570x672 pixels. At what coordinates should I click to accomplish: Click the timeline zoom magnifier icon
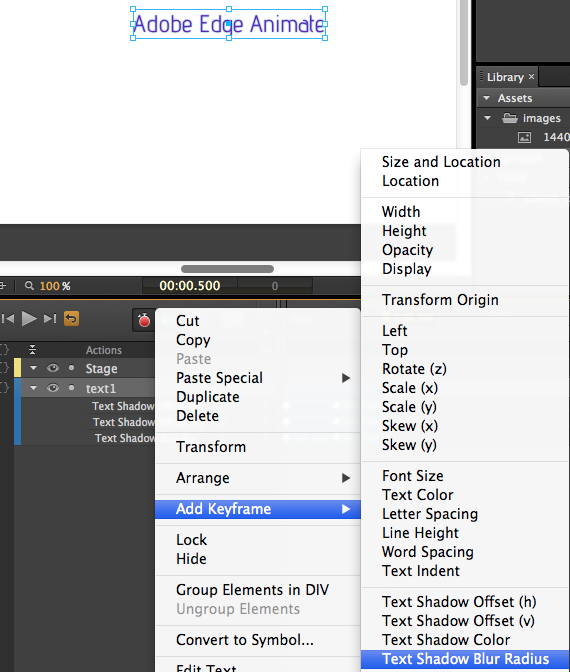click(29, 286)
